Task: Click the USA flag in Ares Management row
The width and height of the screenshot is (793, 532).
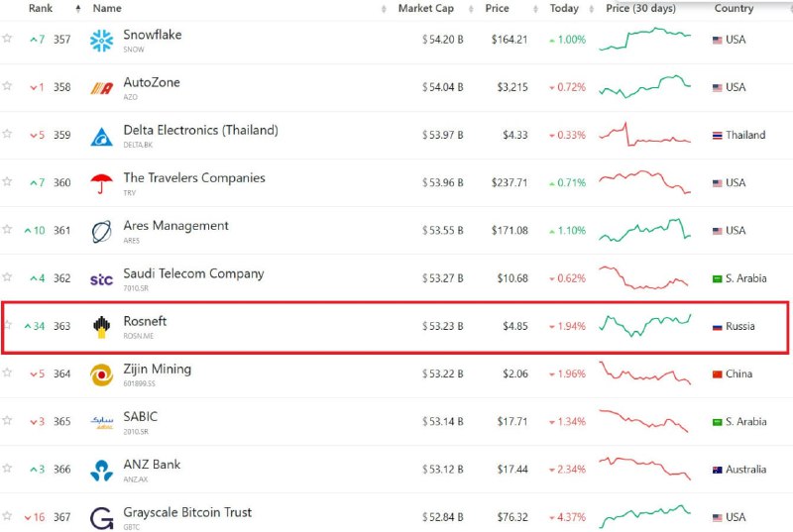Action: (x=717, y=231)
